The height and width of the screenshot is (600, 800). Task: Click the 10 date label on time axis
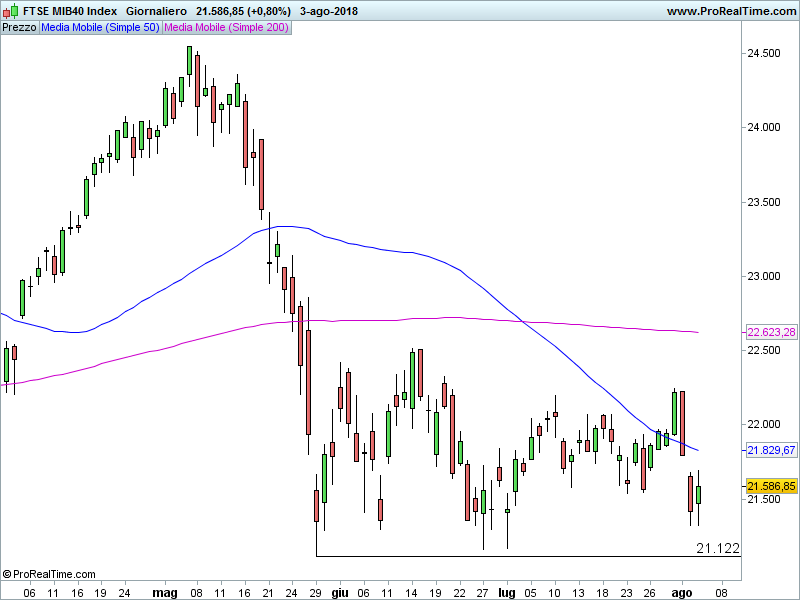pyautogui.click(x=555, y=593)
